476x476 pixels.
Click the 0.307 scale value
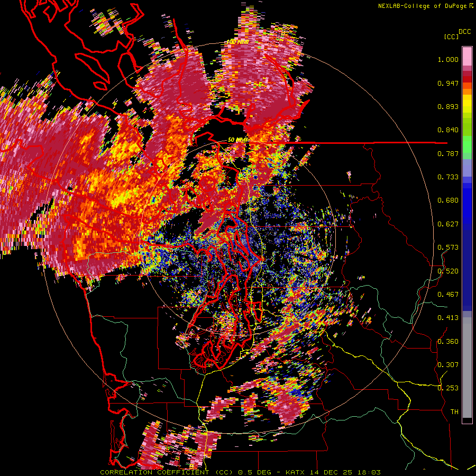point(448,365)
